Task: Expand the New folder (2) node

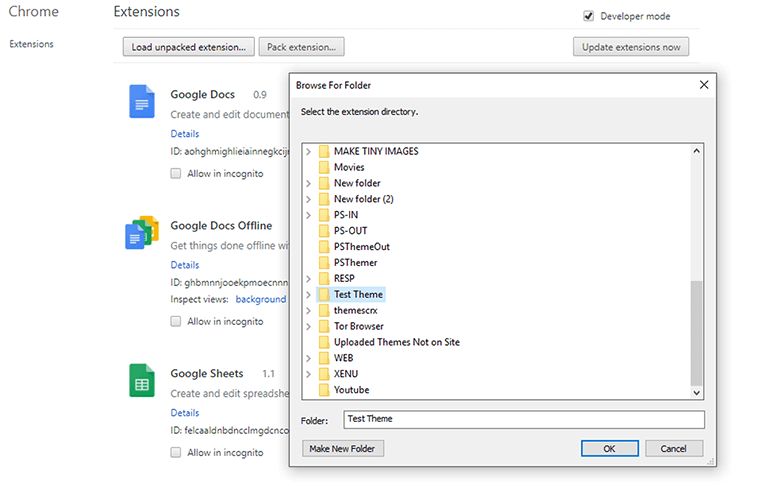Action: (309, 199)
